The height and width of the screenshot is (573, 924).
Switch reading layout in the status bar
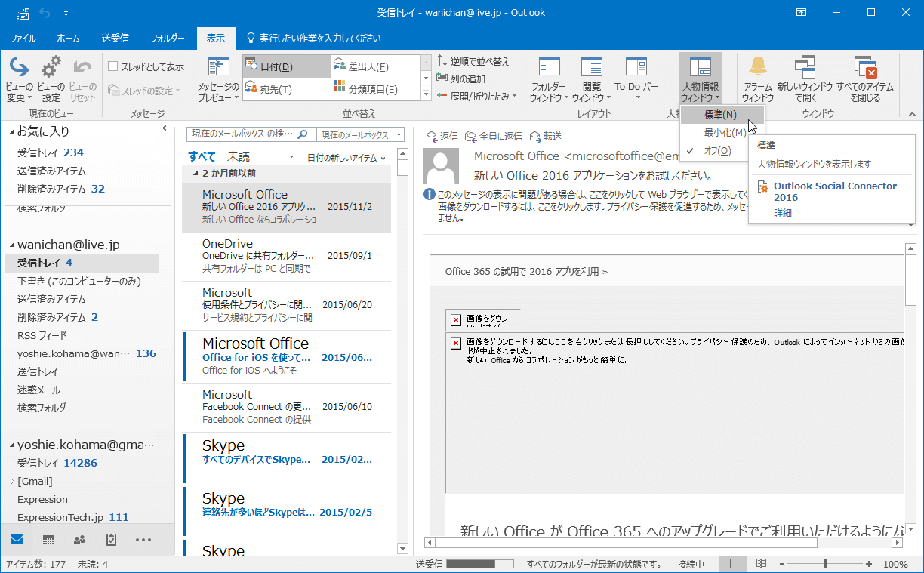[x=761, y=563]
